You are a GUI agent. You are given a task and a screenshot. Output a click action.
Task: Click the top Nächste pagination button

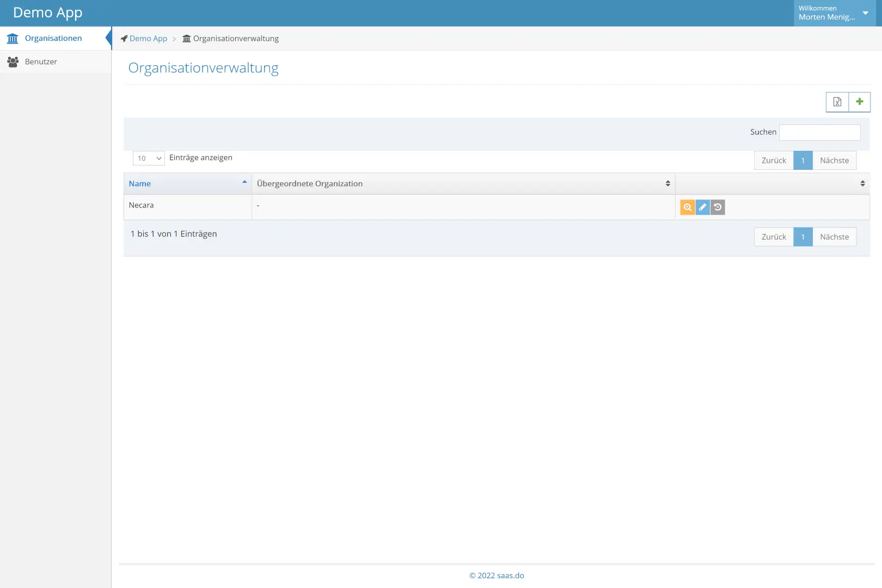click(x=834, y=161)
